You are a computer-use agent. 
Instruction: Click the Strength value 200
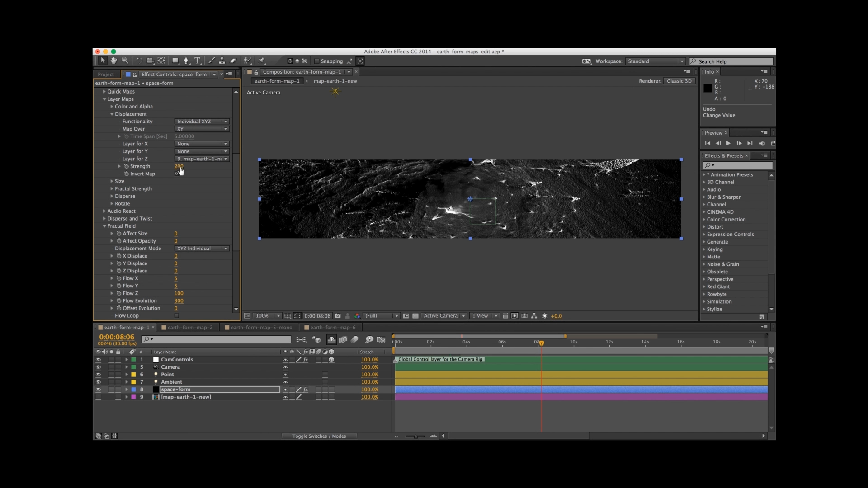179,166
